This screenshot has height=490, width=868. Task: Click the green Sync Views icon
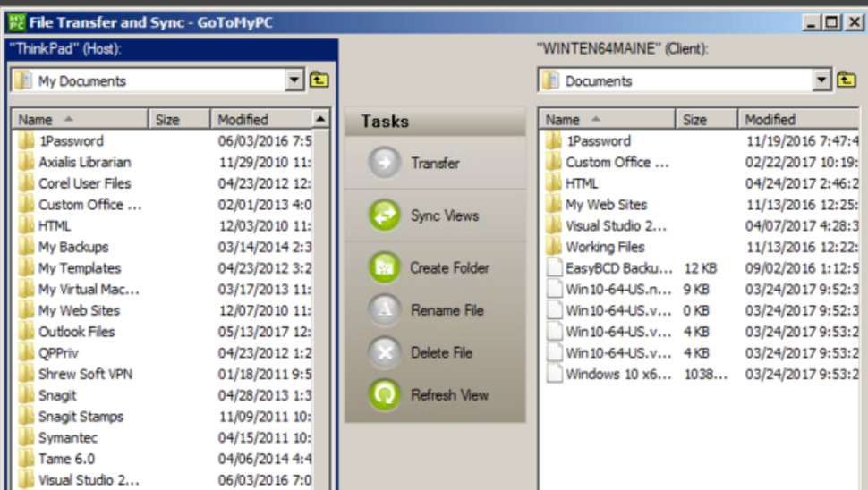[385, 215]
